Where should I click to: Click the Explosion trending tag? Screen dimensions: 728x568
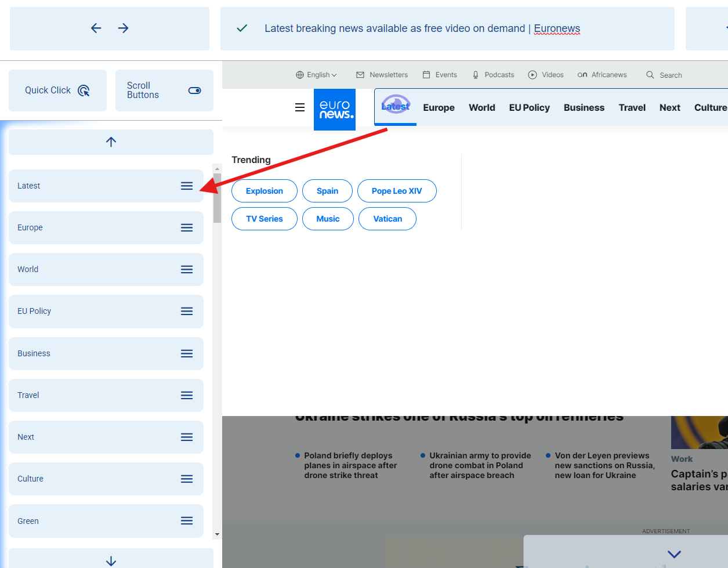point(265,191)
